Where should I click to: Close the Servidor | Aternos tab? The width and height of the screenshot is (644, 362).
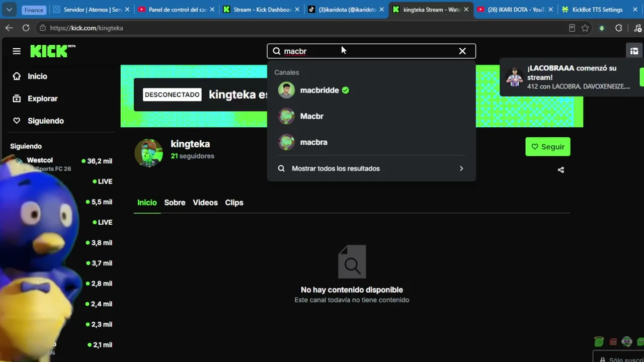(x=127, y=10)
